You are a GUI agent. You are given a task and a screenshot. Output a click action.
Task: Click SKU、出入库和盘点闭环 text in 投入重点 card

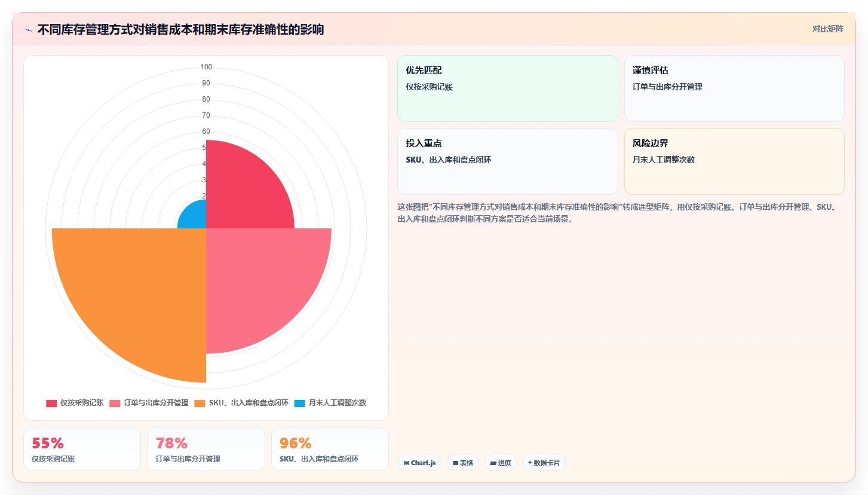point(448,160)
